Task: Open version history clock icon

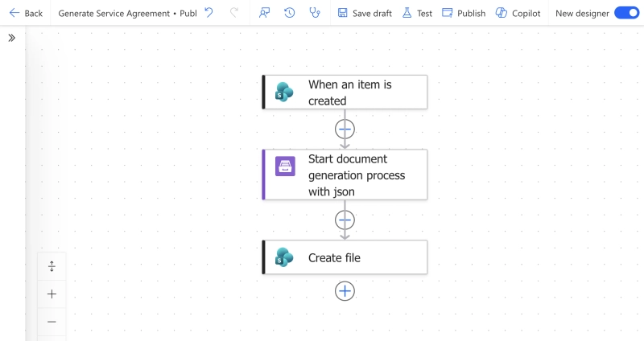Action: pyautogui.click(x=290, y=13)
